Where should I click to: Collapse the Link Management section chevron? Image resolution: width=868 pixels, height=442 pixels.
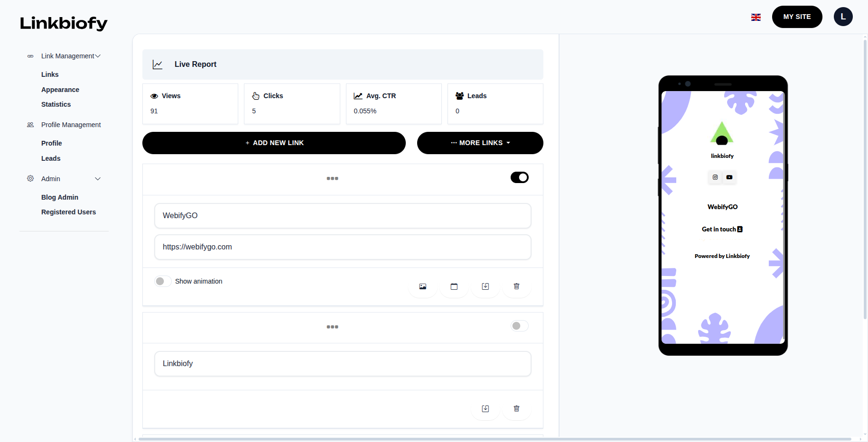pos(98,56)
